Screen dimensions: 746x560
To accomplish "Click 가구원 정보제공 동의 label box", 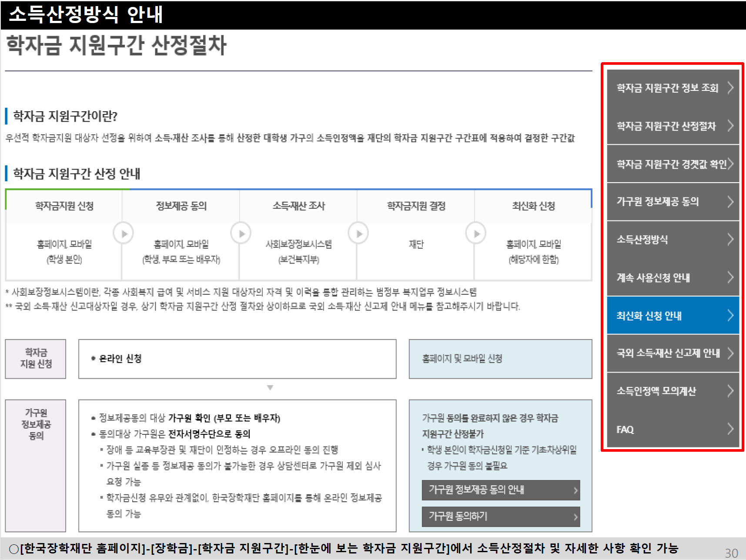I will (36, 466).
